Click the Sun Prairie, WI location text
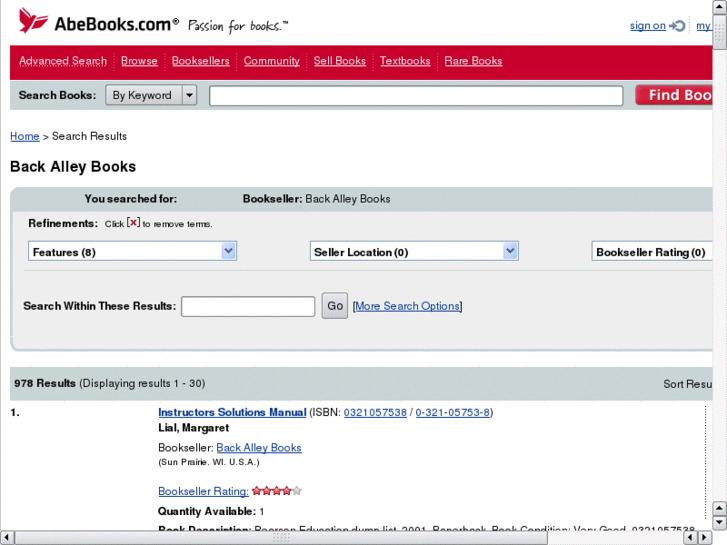The height and width of the screenshot is (545, 727). coord(209,462)
